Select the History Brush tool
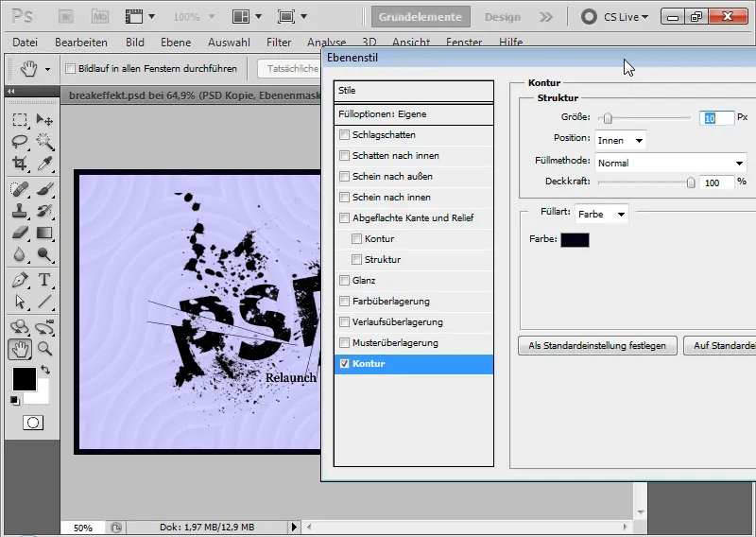The height and width of the screenshot is (537, 756). (44, 211)
